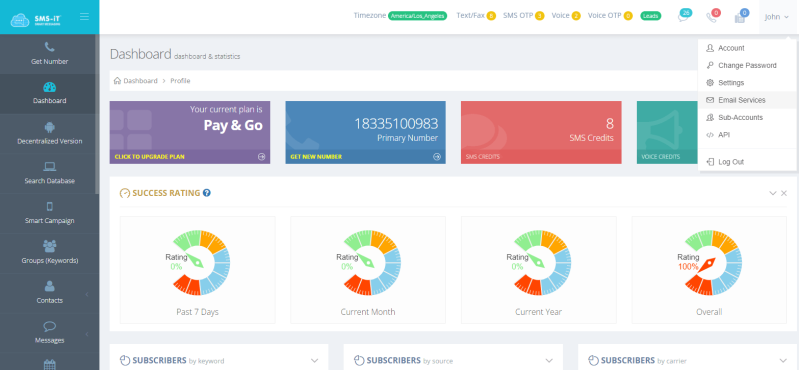This screenshot has width=799, height=370.
Task: Expand Subscribers by source panel chevron
Action: (549, 360)
